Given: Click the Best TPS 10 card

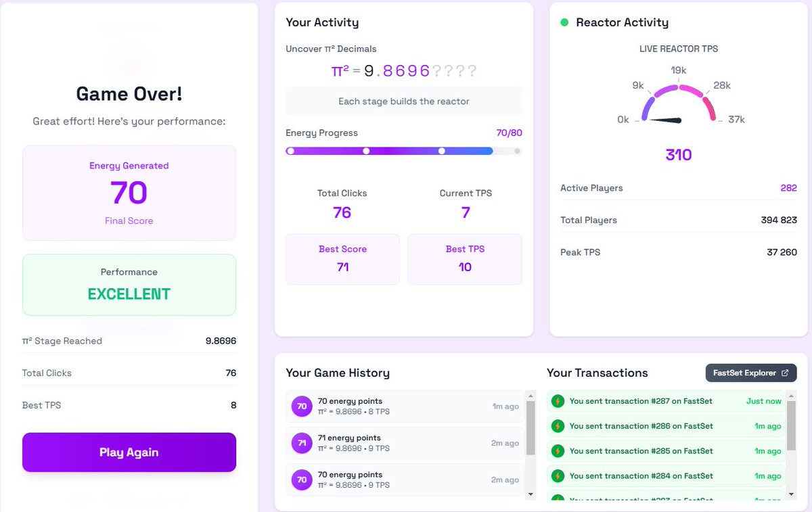Looking at the screenshot, I should click(x=465, y=259).
